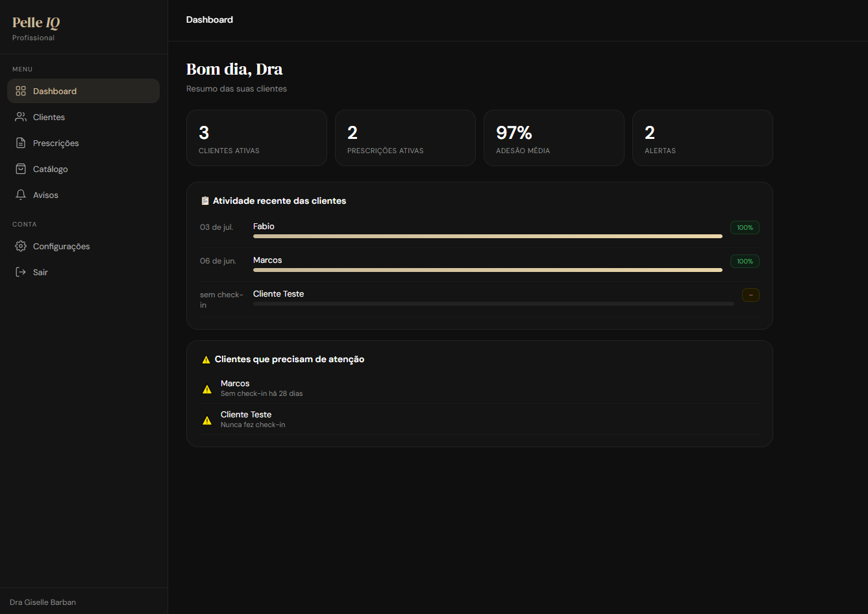Image resolution: width=868 pixels, height=614 pixels.
Task: Open the Catálogo menu entry
Action: (x=83, y=169)
